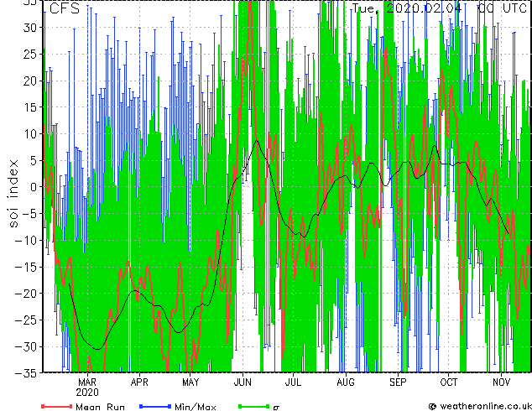Click the sigma symbol legend label
532x411 pixels.
[x=276, y=407]
